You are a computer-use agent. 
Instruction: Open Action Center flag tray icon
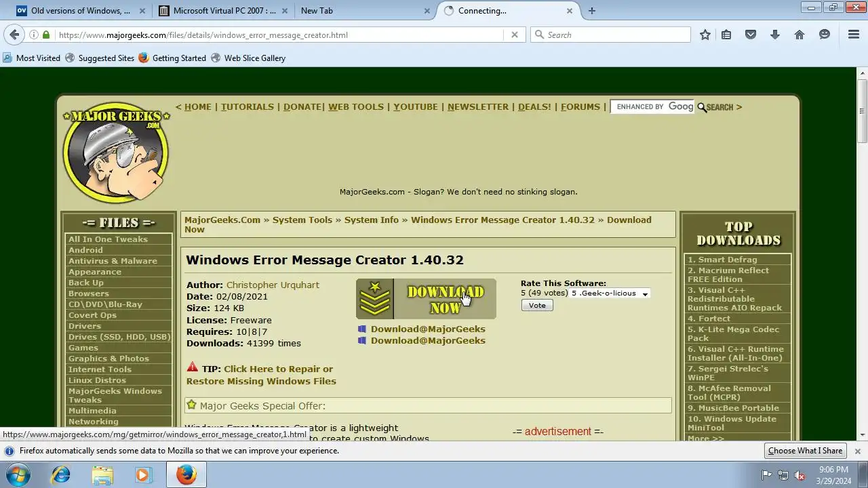pos(766,475)
